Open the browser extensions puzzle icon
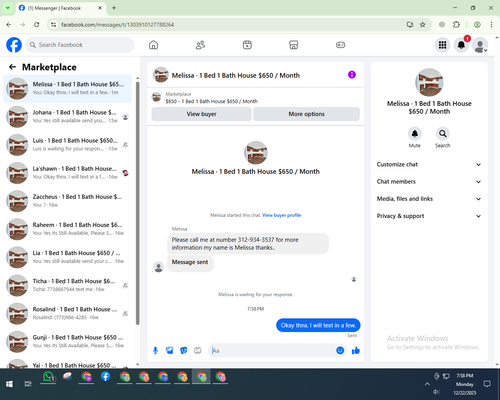The height and width of the screenshot is (400, 500). 456,24
